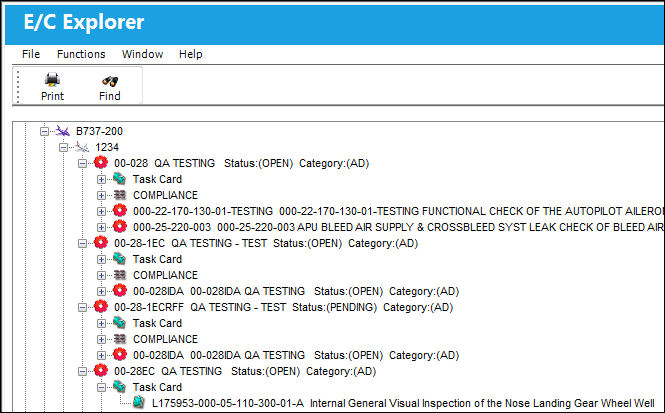665x413 pixels.
Task: Click red gear icon of 000-22-170-130-01-TESTING row
Action: tap(120, 210)
